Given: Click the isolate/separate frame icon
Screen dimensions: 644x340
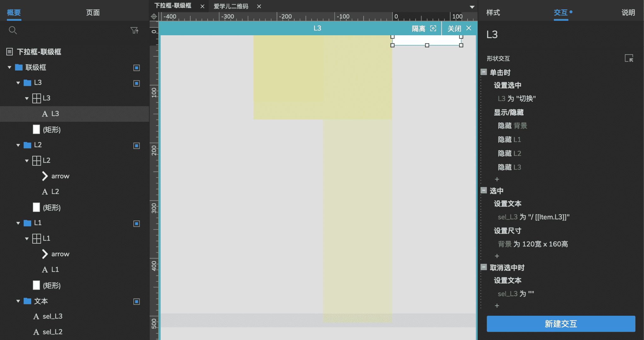Looking at the screenshot, I should pos(434,29).
